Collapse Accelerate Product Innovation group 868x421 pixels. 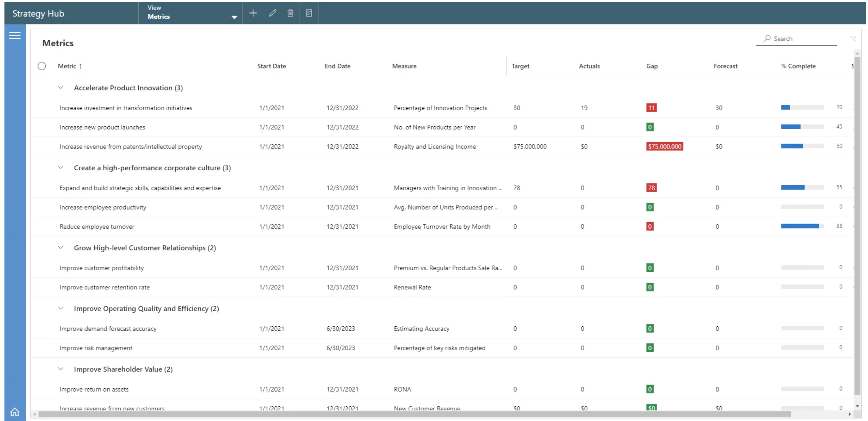pos(61,88)
